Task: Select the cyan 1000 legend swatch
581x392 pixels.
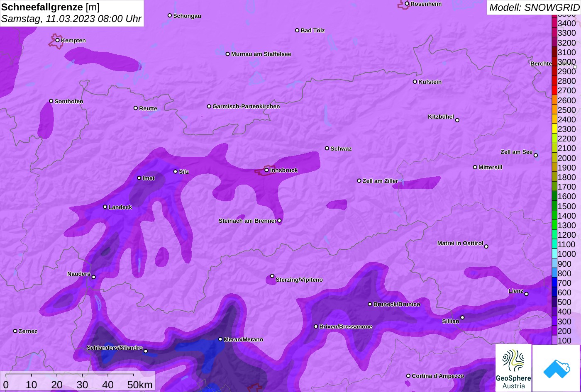Action: tap(554, 254)
